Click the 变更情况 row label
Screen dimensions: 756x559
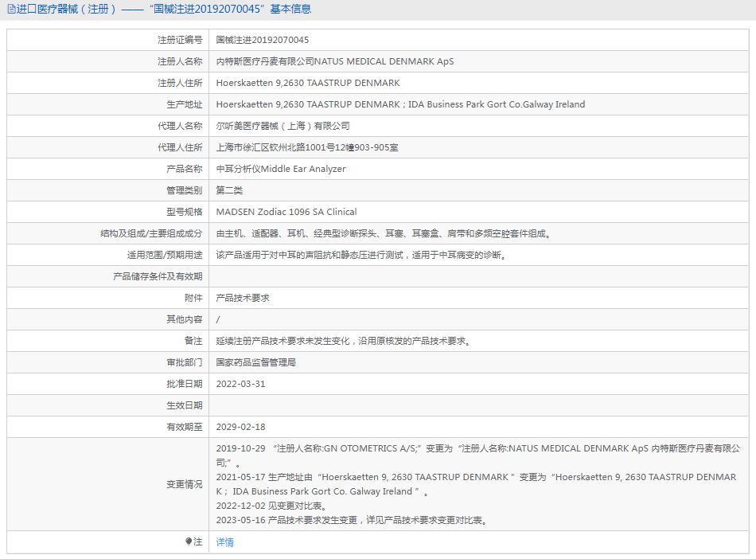coord(184,484)
